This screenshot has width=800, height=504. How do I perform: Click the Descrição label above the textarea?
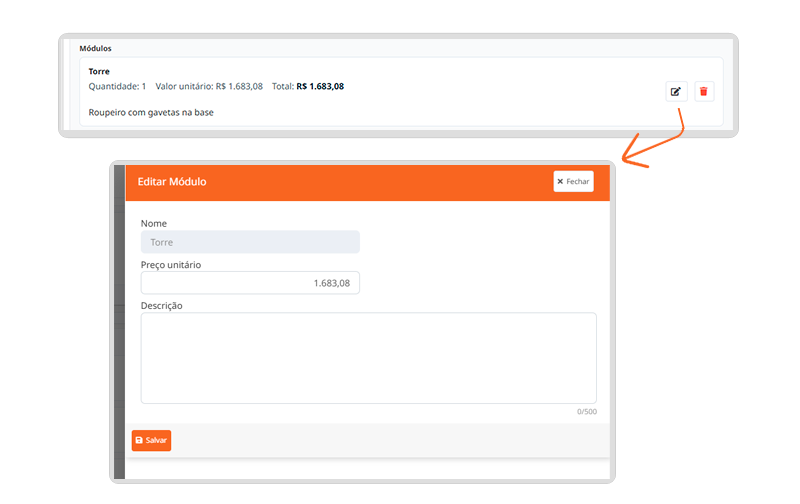161,305
